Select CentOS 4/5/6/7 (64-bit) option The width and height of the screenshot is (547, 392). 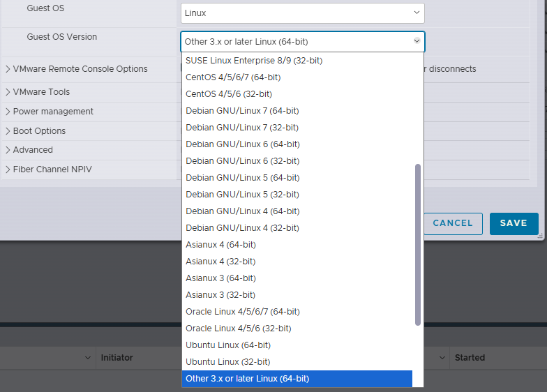(x=297, y=77)
